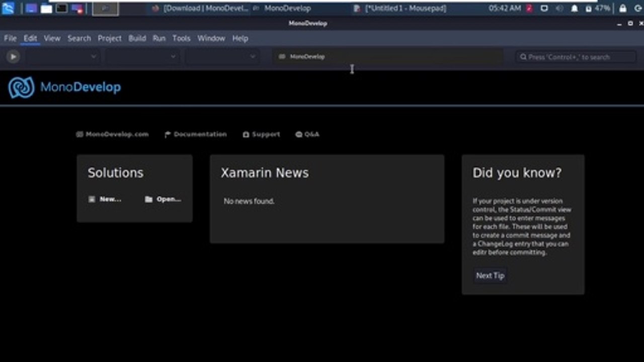Click the highlighted workspace switcher thumbnail
This screenshot has width=644, height=362.
[x=106, y=8]
